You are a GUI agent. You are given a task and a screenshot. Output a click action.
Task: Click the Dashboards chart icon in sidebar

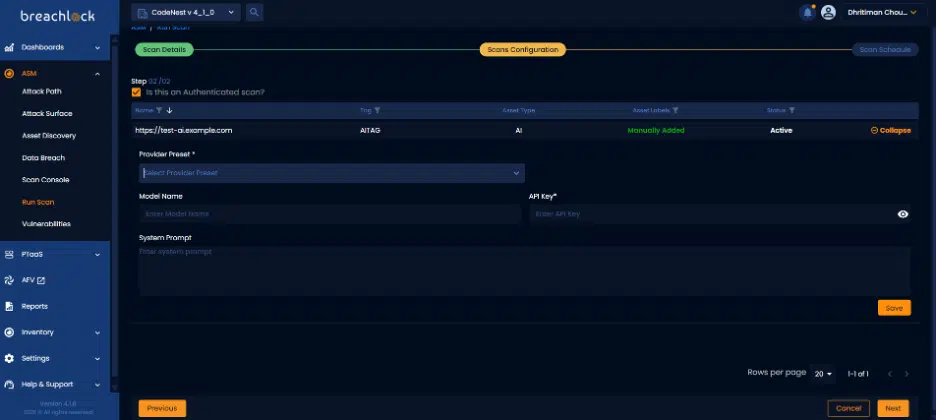tap(9, 48)
